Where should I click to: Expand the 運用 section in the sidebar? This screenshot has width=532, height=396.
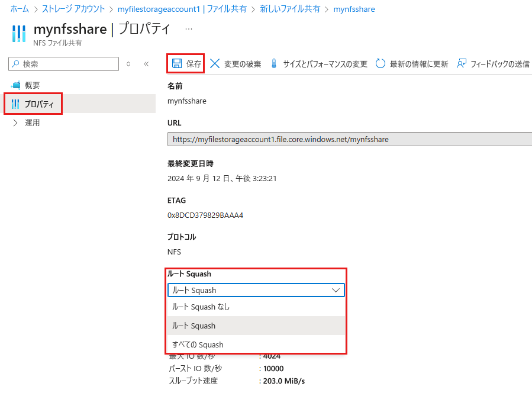point(15,123)
